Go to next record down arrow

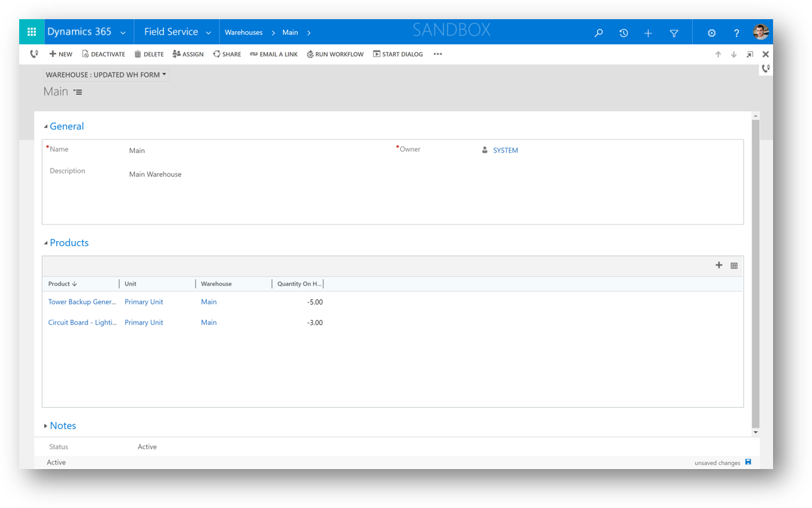tap(733, 55)
